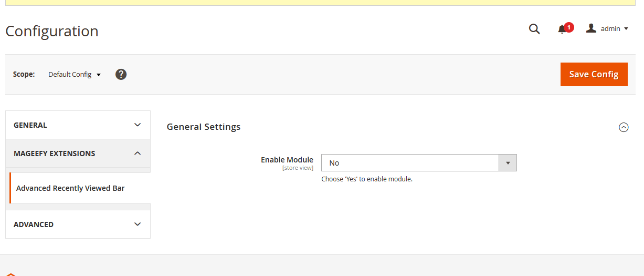
Task: Expand the ADVANCED section chevron
Action: tap(138, 224)
